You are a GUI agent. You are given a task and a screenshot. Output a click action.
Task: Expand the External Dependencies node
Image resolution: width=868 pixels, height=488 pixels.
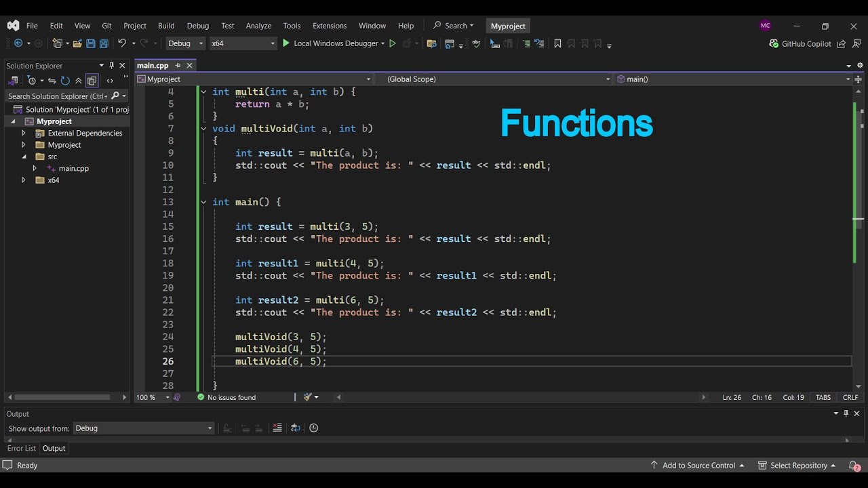point(23,133)
